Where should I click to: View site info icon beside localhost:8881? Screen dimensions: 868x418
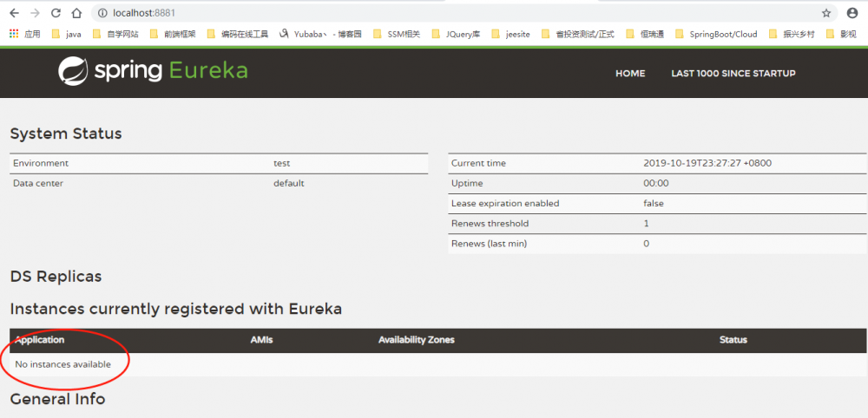click(x=102, y=13)
